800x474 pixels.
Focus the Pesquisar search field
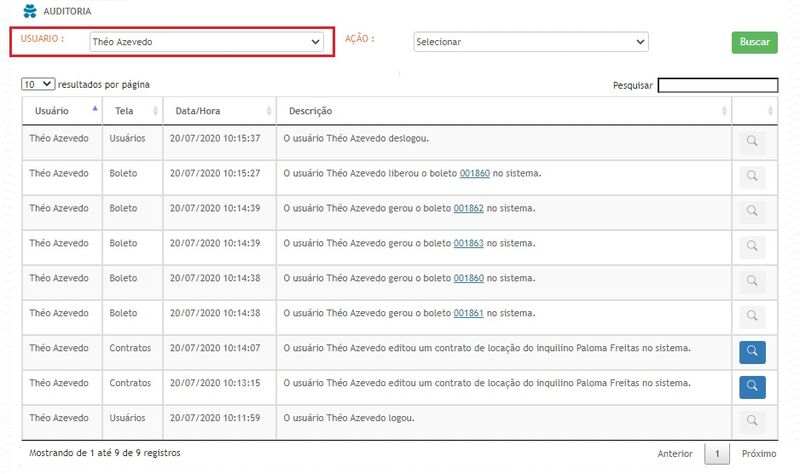pyautogui.click(x=717, y=86)
